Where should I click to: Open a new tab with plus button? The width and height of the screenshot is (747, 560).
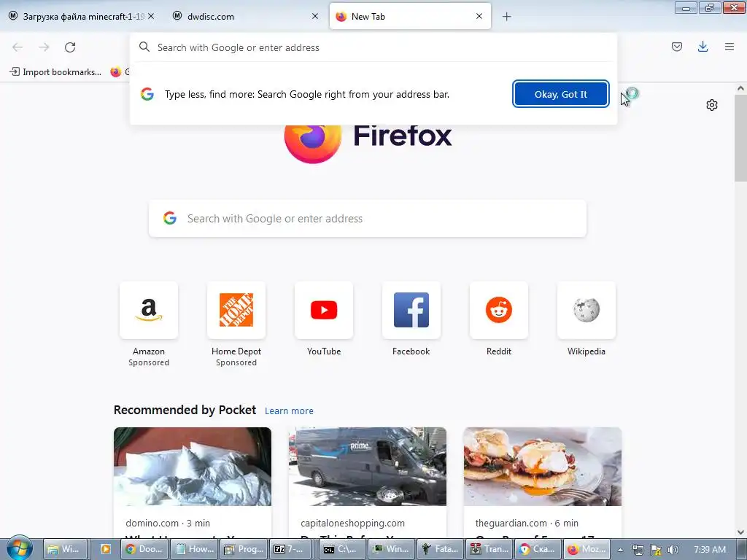point(506,17)
